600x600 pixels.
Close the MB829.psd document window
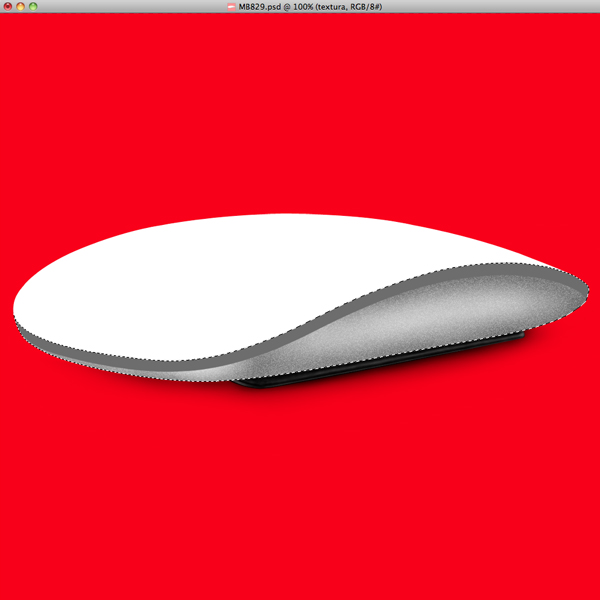click(x=8, y=7)
